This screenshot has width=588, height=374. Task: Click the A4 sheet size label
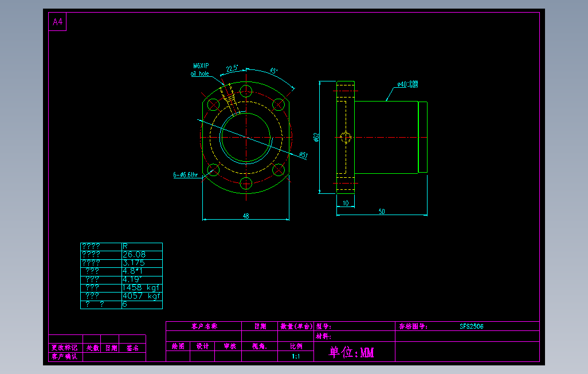pos(57,22)
